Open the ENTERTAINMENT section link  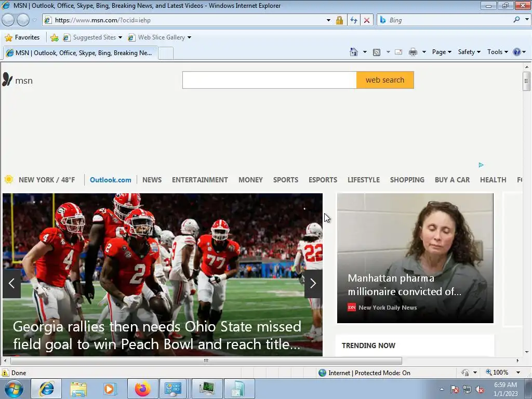click(200, 180)
